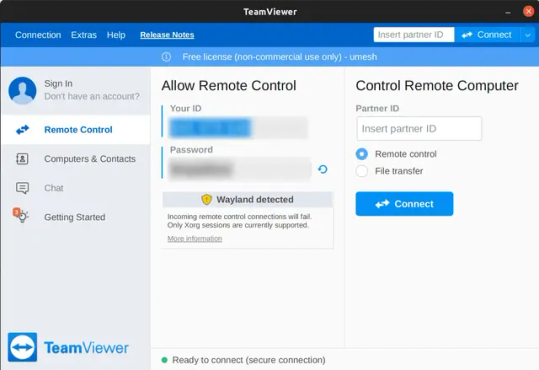Click the info icon in license banner

[x=166, y=57]
